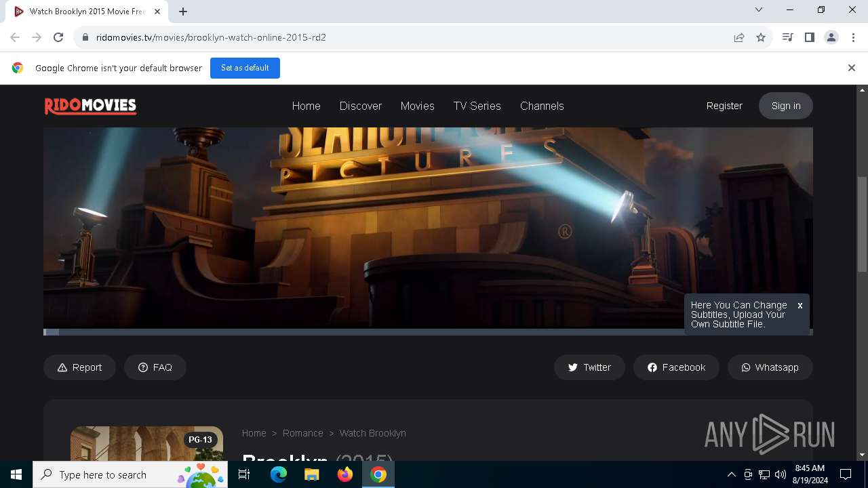Image resolution: width=868 pixels, height=488 pixels.
Task: Click the address bar URL
Action: pyautogui.click(x=211, y=37)
